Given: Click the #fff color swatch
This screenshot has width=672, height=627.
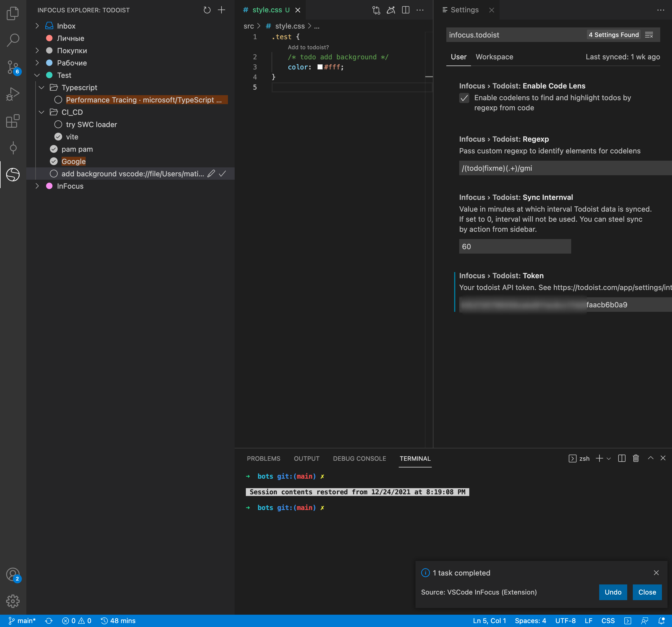Looking at the screenshot, I should pos(320,67).
